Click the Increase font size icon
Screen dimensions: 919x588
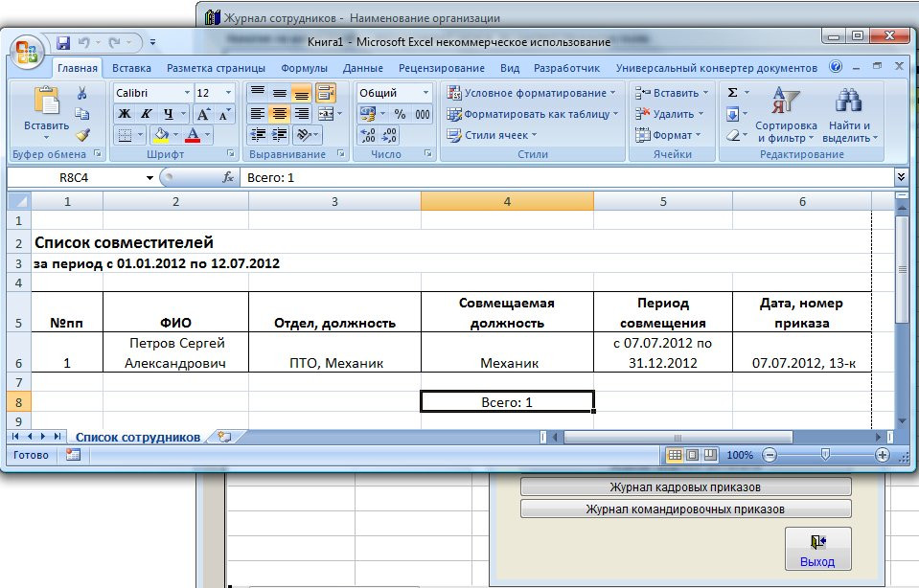204,114
